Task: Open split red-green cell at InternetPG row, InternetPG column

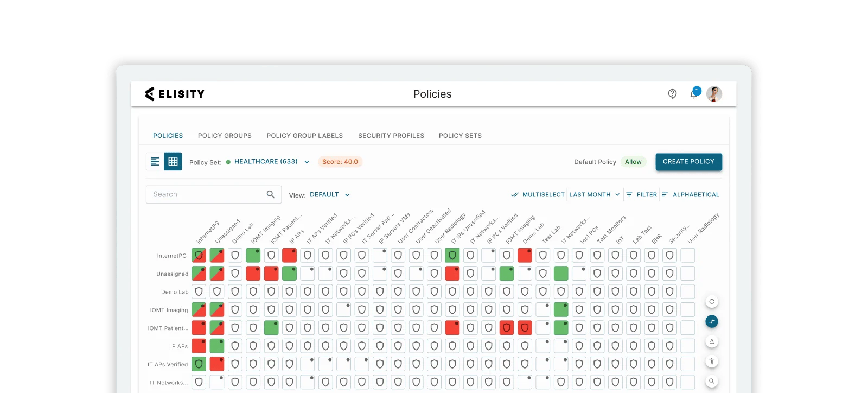Action: pyautogui.click(x=199, y=255)
